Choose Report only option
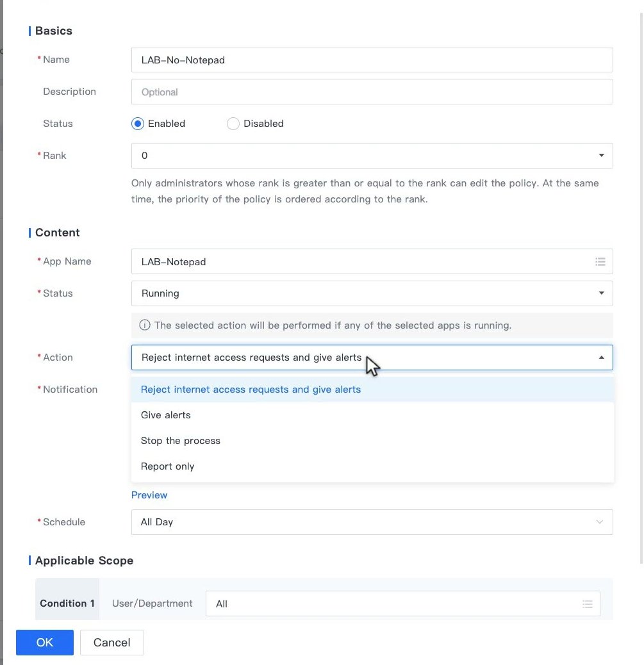Screen dimensions: 644x665 (372, 466)
